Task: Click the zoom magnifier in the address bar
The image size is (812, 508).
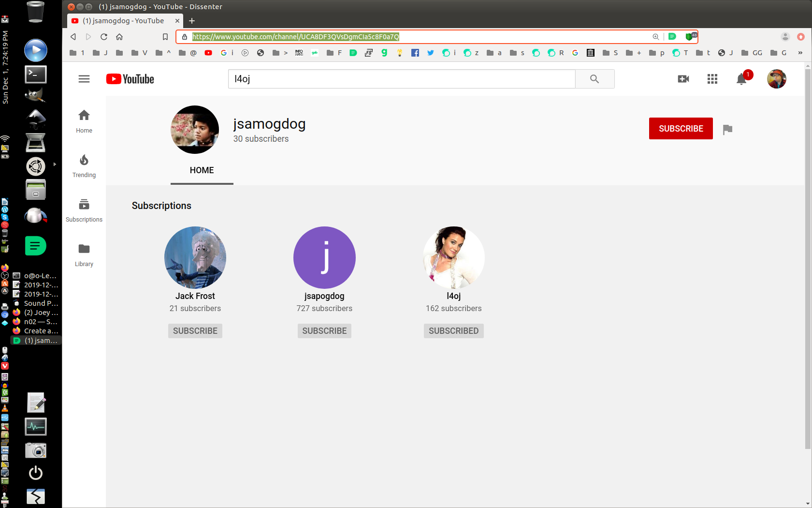Action: tap(656, 37)
